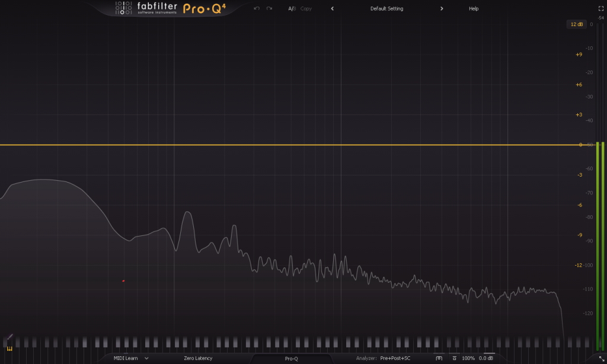Open the Zero Latency processing mode menu
This screenshot has height=364, width=607.
[198, 358]
